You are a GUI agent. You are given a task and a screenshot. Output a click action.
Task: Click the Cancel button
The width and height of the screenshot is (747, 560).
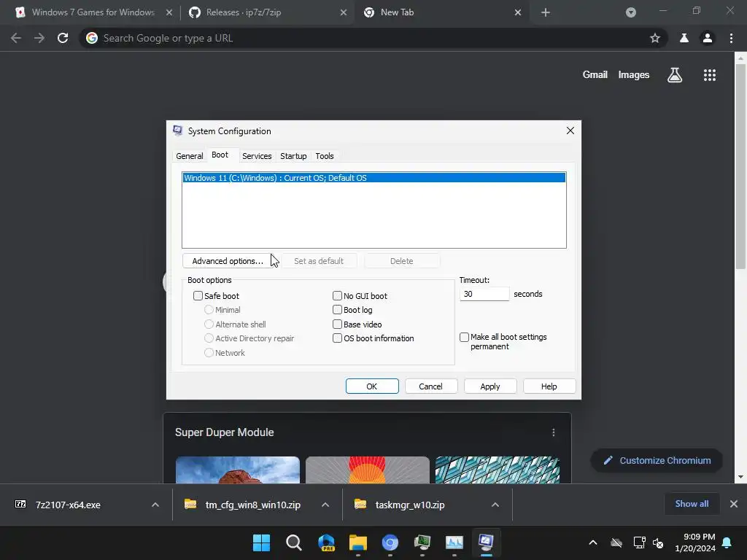click(430, 386)
